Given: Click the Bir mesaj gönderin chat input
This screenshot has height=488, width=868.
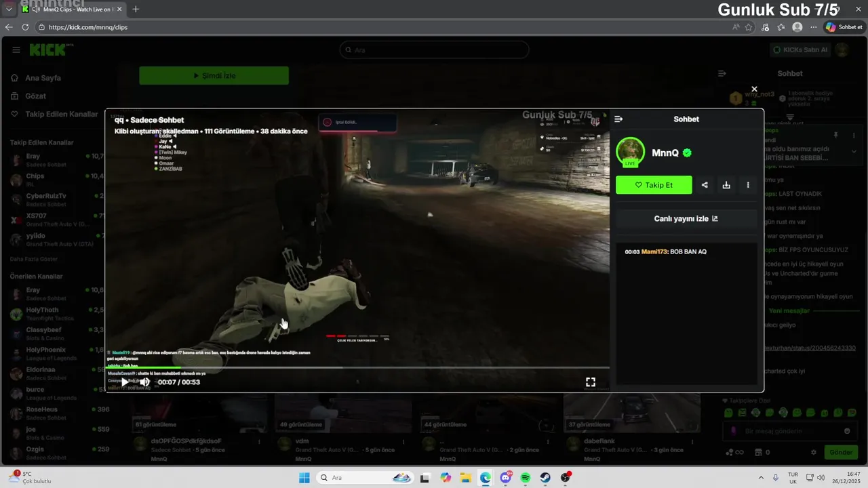Looking at the screenshot, I should (x=788, y=431).
